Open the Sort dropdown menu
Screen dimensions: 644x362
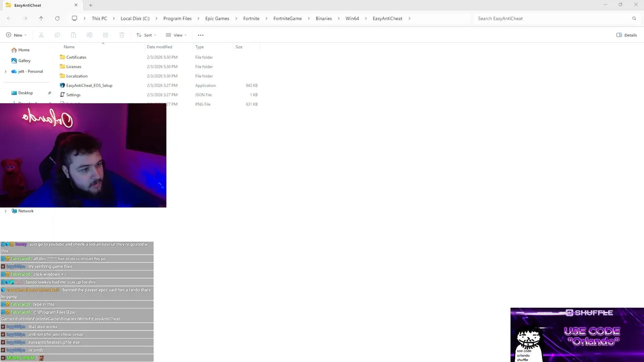(x=146, y=35)
